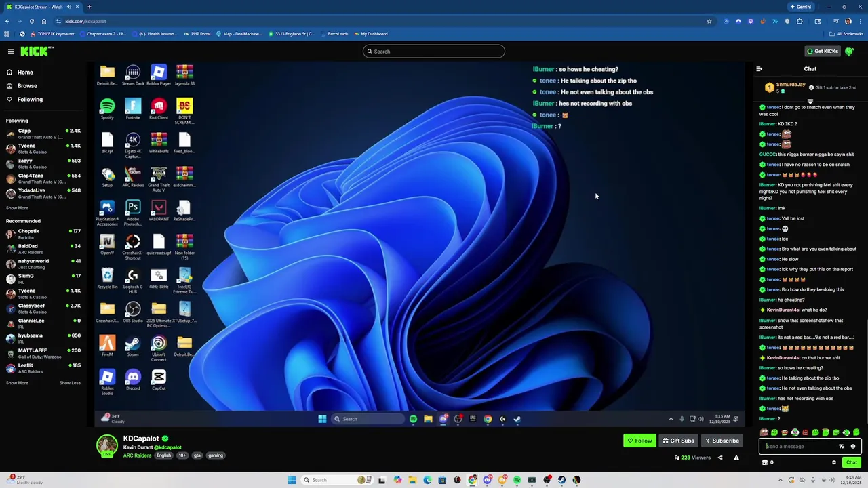The width and height of the screenshot is (868, 488).
Task: Open Capp's channel in Following list
Action: pos(43,134)
